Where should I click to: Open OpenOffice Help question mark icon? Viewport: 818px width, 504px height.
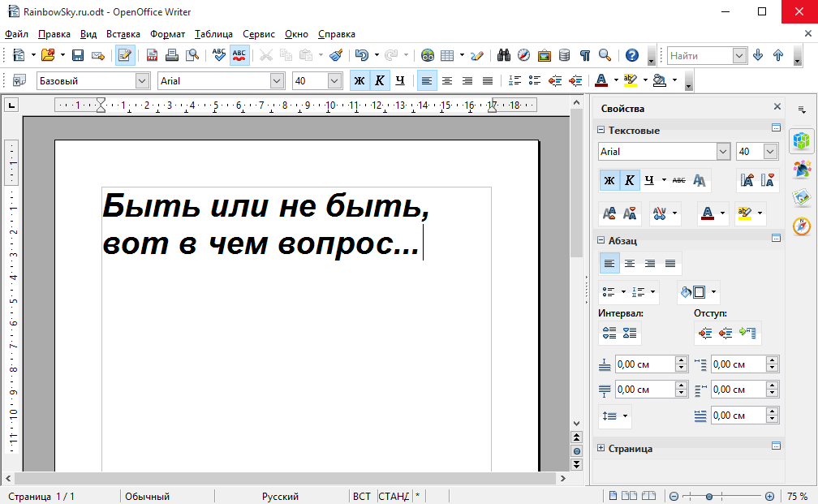(x=631, y=55)
